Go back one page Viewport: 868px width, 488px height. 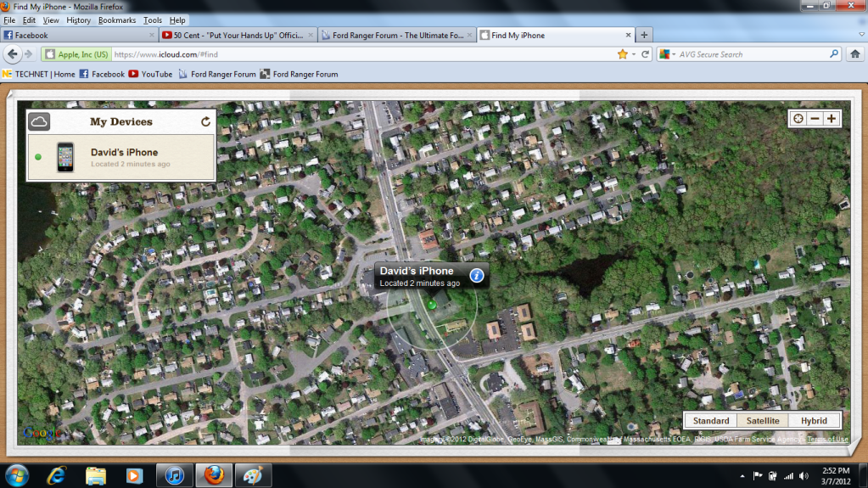pos(12,54)
